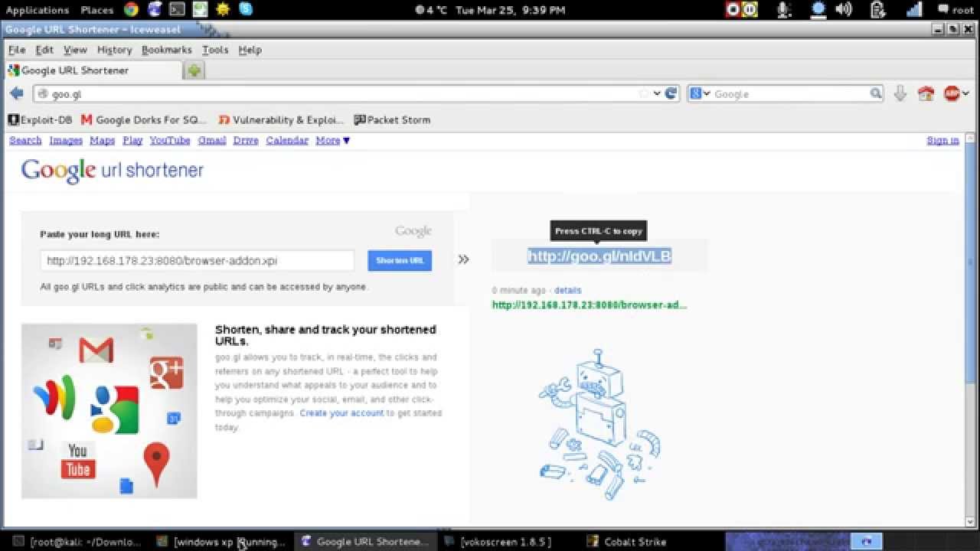Switch to root@kali terminal taskbar window

(79, 542)
